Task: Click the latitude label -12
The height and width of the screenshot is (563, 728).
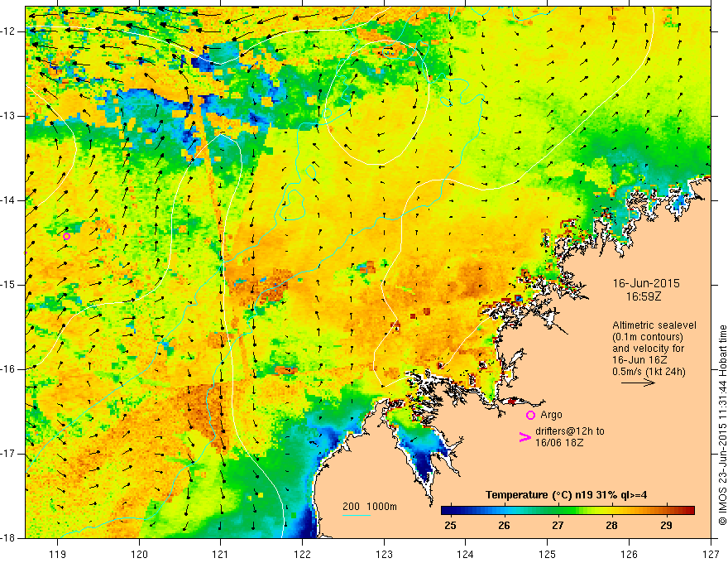Action: click(8, 31)
